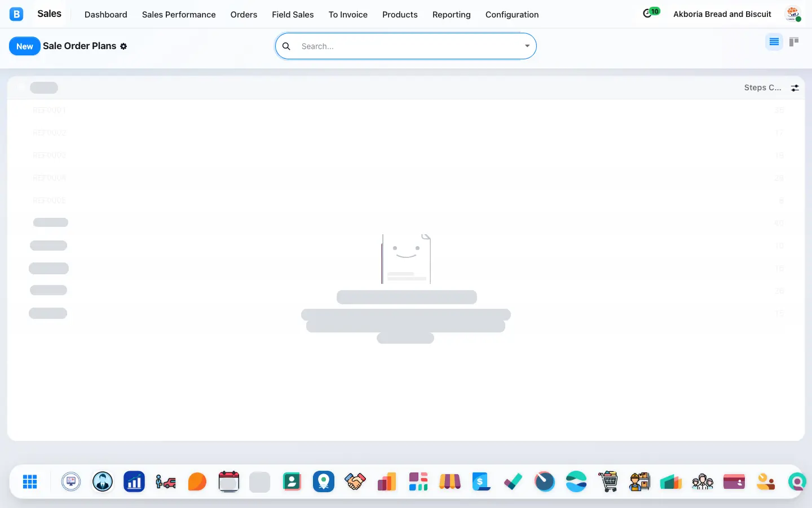Go to Dashboard
Image resolution: width=812 pixels, height=508 pixels.
[105, 15]
